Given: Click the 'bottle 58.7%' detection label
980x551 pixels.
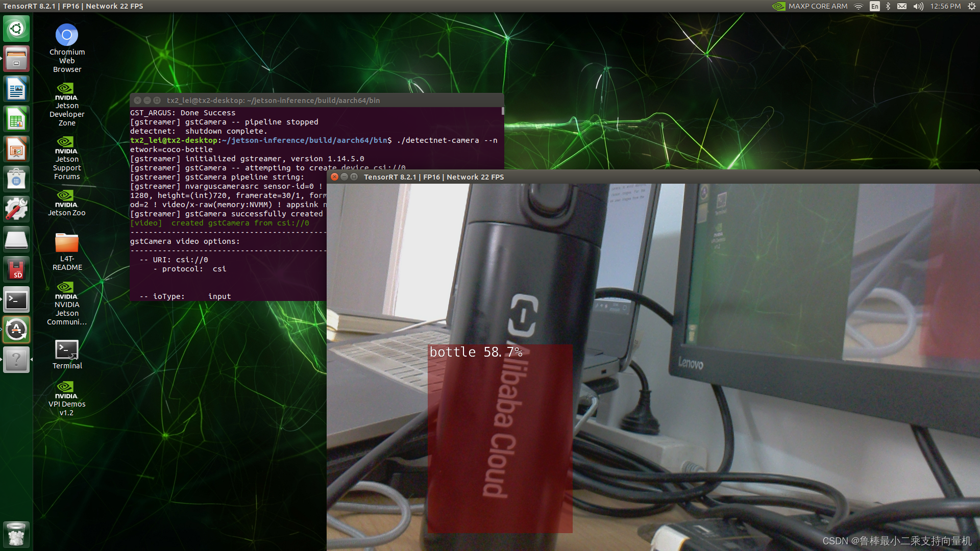Looking at the screenshot, I should point(476,352).
